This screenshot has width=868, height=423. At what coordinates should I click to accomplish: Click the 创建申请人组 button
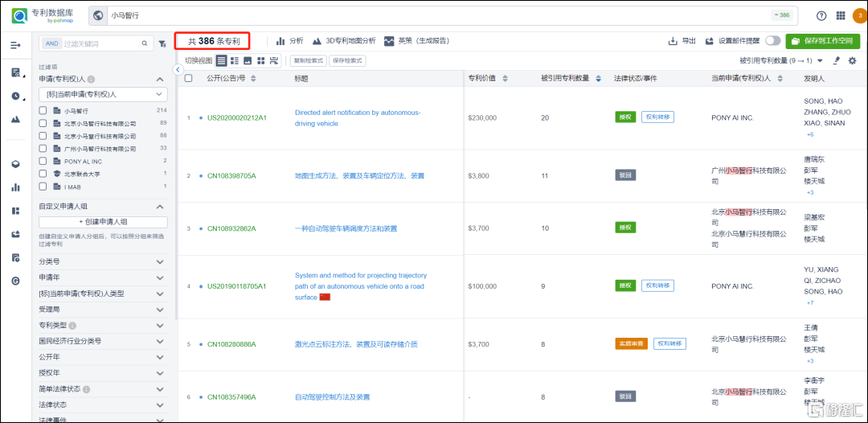tap(103, 222)
